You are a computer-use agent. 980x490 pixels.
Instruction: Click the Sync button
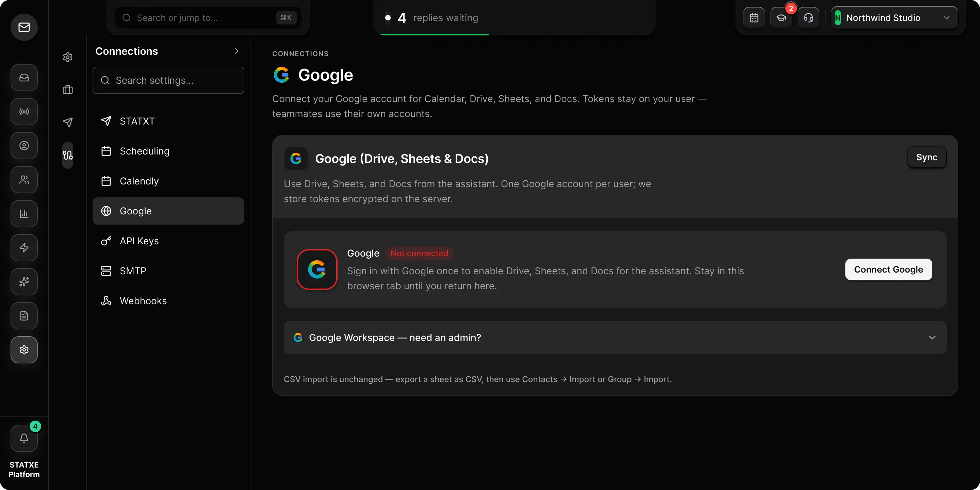(x=927, y=157)
